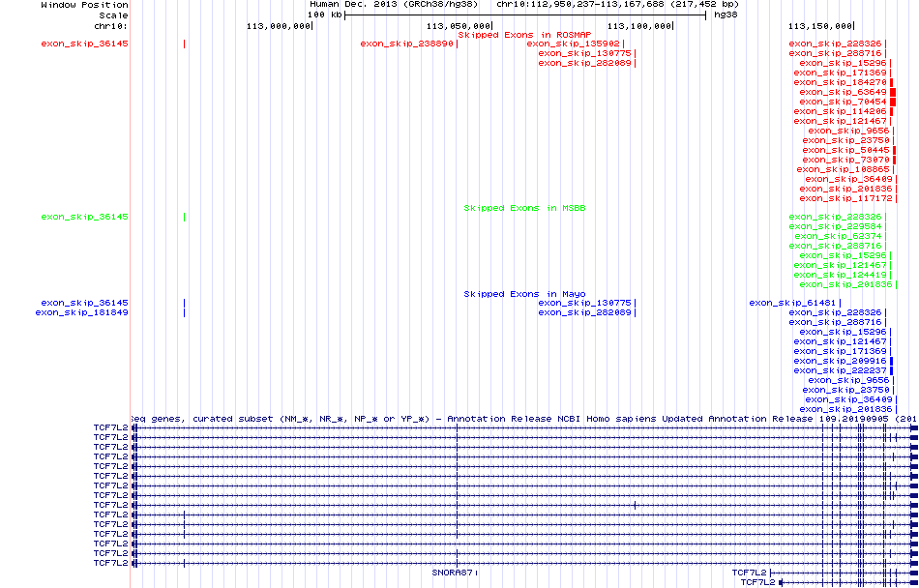919x588 pixels.
Task: Click blue exon_skip_181849 label in Mayo track
Action: coord(82,312)
